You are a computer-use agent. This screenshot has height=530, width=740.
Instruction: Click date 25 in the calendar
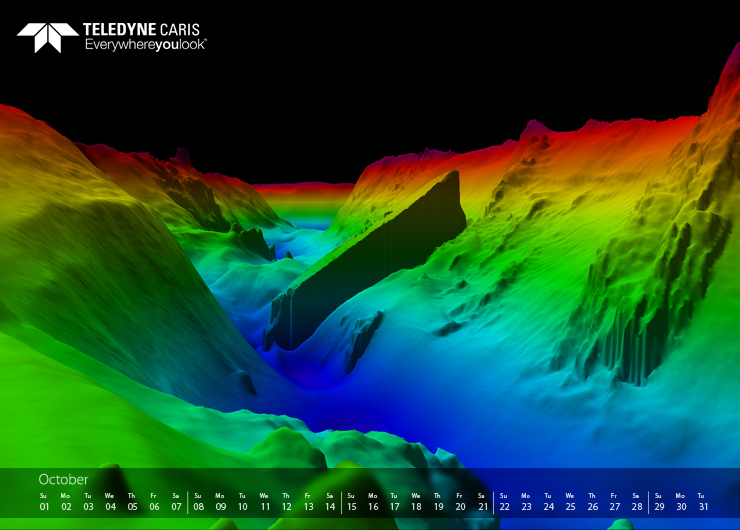tap(571, 506)
